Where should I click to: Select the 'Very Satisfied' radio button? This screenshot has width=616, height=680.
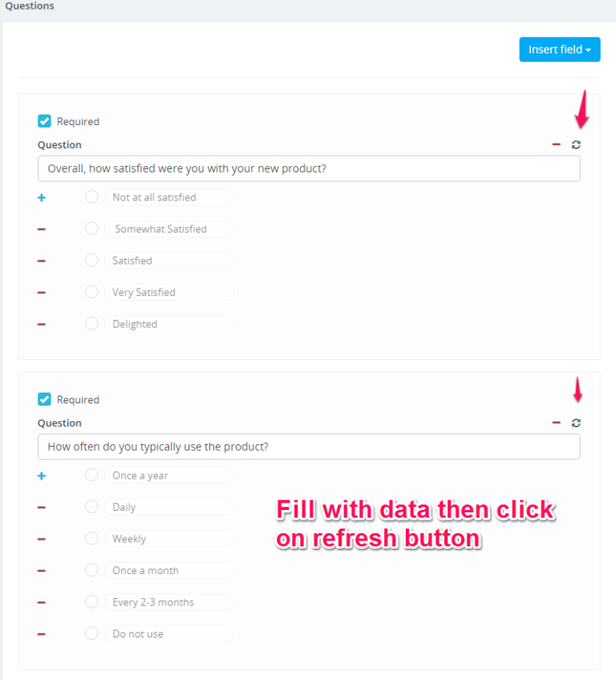pyautogui.click(x=91, y=292)
